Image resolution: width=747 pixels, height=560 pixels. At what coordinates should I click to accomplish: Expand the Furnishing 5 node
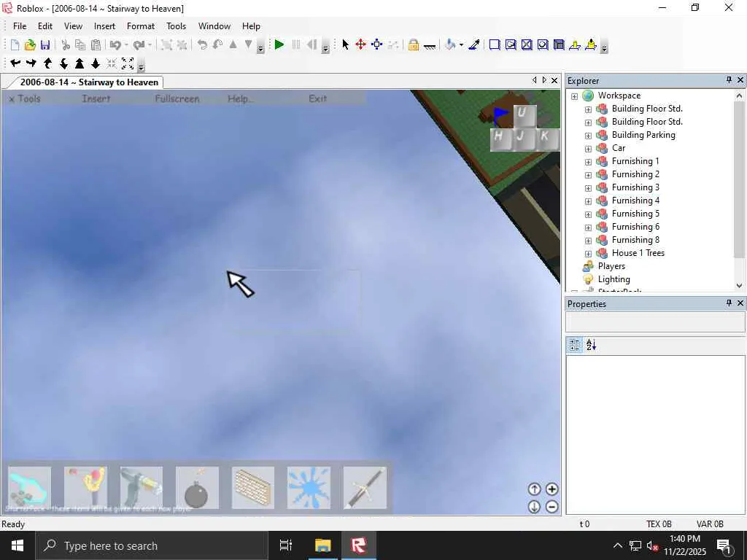point(589,214)
